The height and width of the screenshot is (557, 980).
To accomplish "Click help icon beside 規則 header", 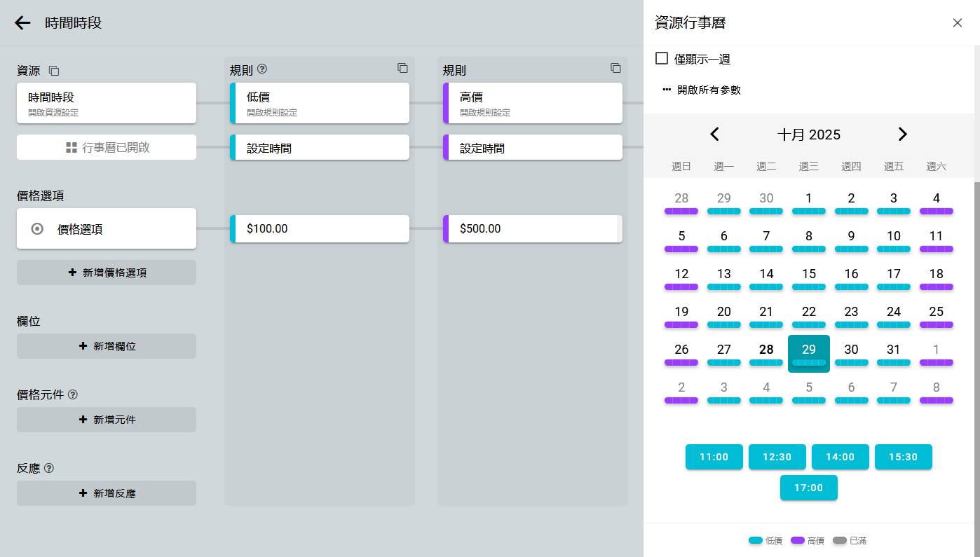I will point(262,69).
